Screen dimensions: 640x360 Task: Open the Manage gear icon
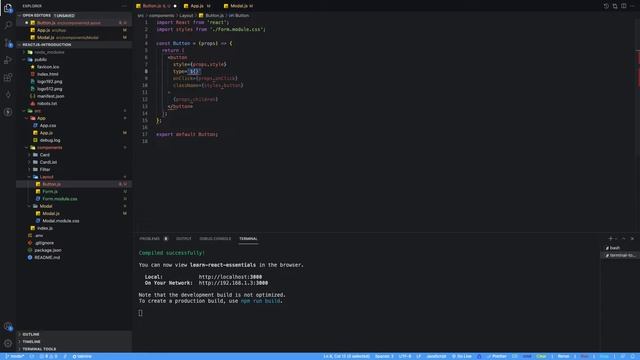(8, 343)
